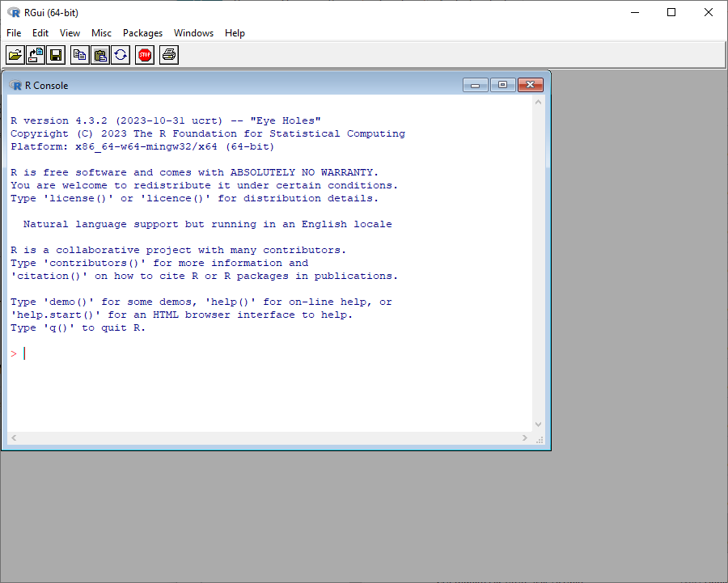The height and width of the screenshot is (583, 728).
Task: Click the Paste toolbar icon
Action: pos(100,55)
